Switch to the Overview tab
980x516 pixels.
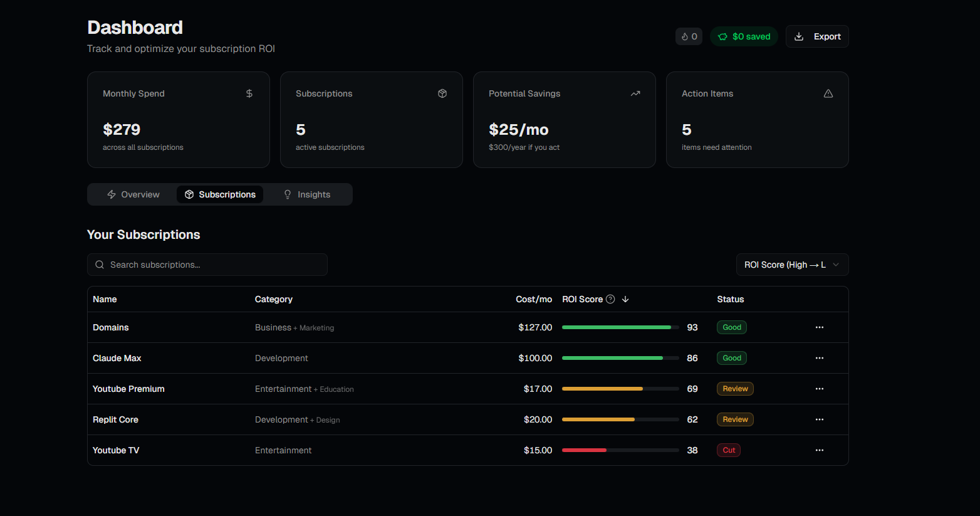(133, 194)
